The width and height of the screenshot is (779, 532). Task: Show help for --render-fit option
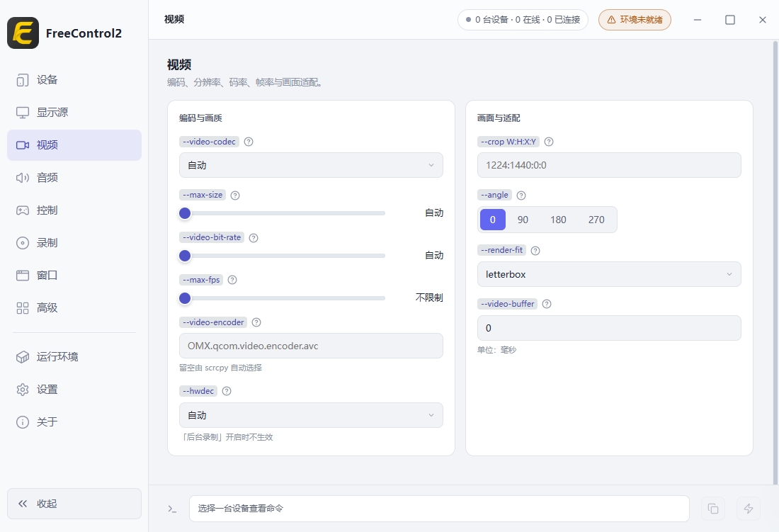pyautogui.click(x=535, y=250)
